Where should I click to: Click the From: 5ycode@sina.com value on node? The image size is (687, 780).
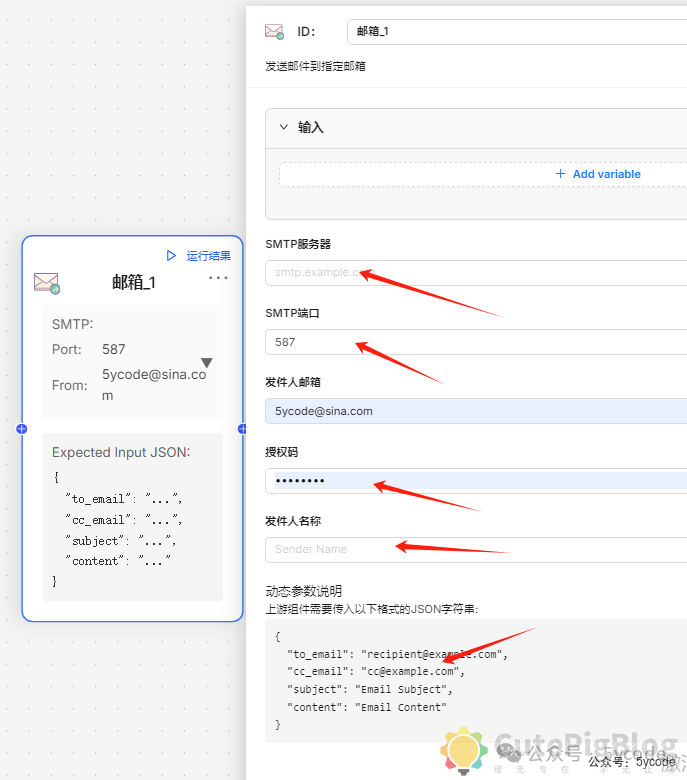point(154,385)
